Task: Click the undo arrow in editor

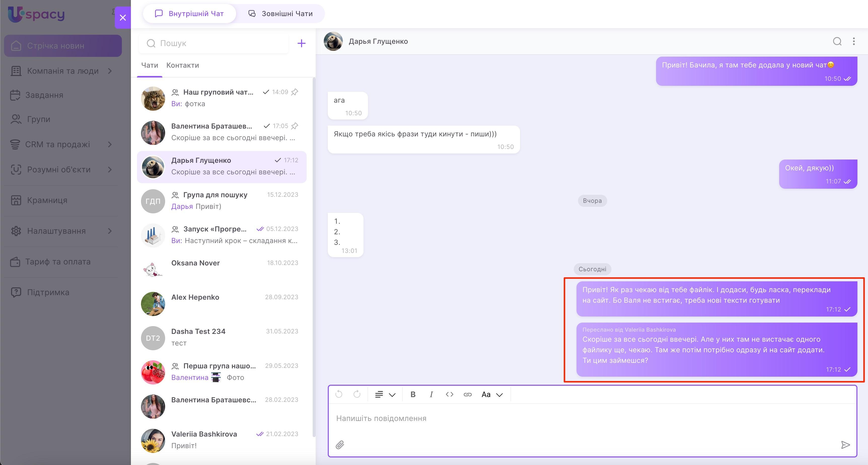Action: [x=339, y=394]
